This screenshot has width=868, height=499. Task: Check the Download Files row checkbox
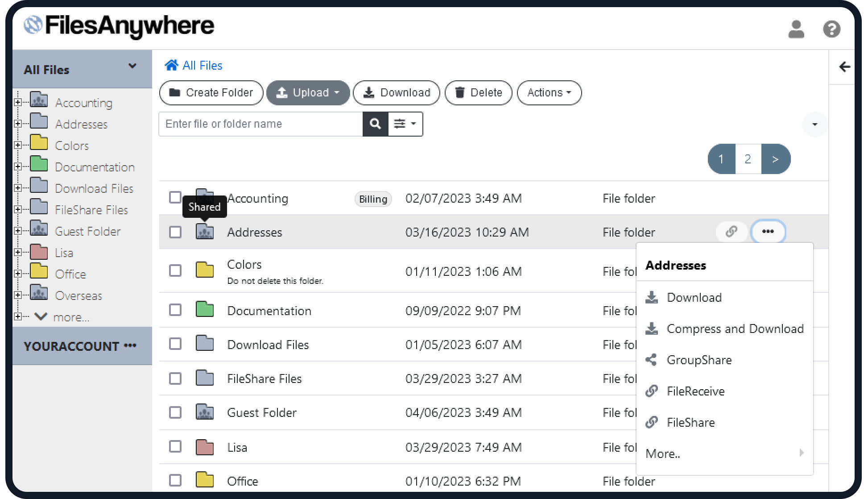175,344
